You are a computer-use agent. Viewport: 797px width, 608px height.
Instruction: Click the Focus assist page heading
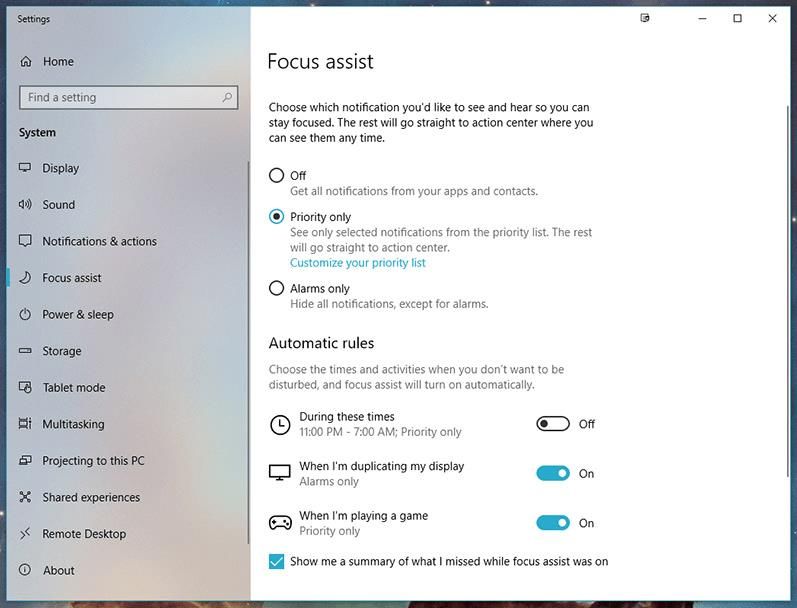tap(320, 62)
